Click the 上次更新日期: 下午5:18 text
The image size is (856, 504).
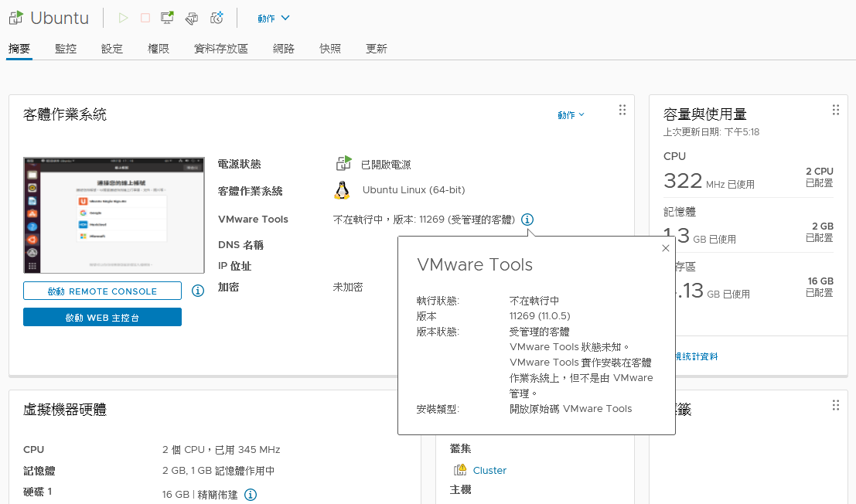tap(711, 132)
